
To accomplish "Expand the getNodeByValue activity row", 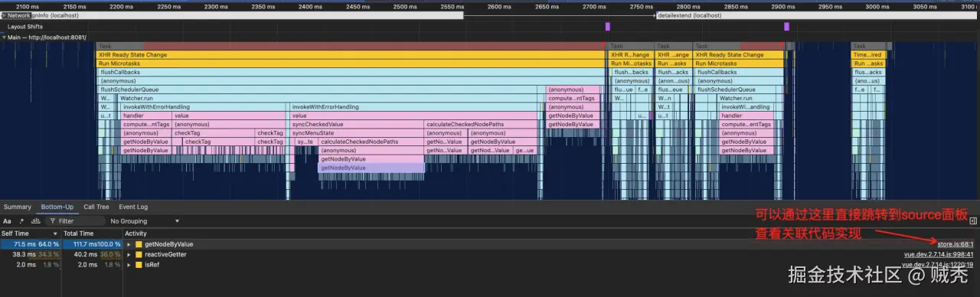I will tap(129, 244).
